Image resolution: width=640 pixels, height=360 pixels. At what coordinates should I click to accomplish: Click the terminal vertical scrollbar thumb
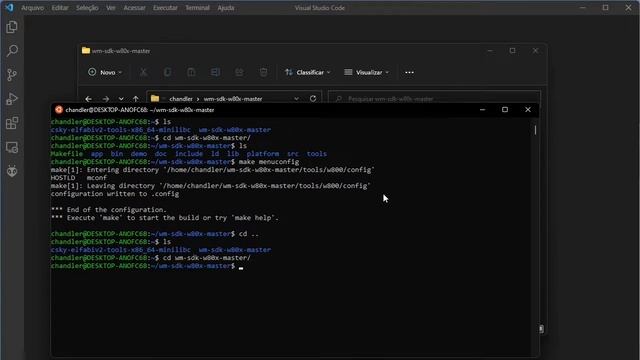pyautogui.click(x=535, y=130)
